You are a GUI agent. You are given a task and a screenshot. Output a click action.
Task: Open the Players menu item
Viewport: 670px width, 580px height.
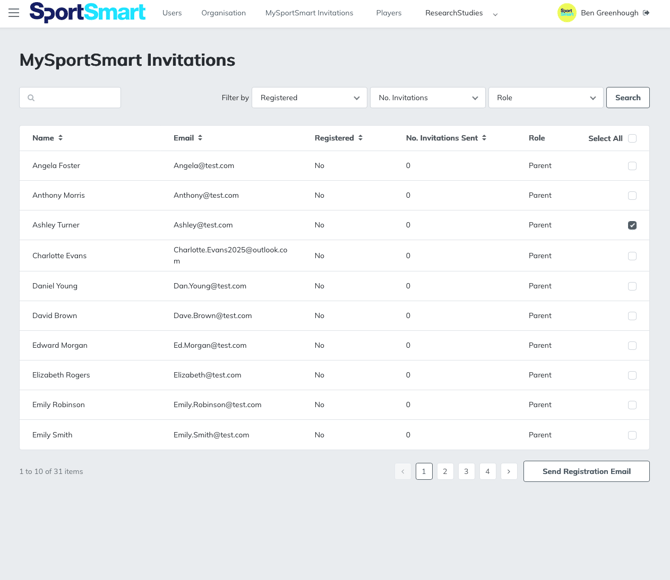(388, 13)
